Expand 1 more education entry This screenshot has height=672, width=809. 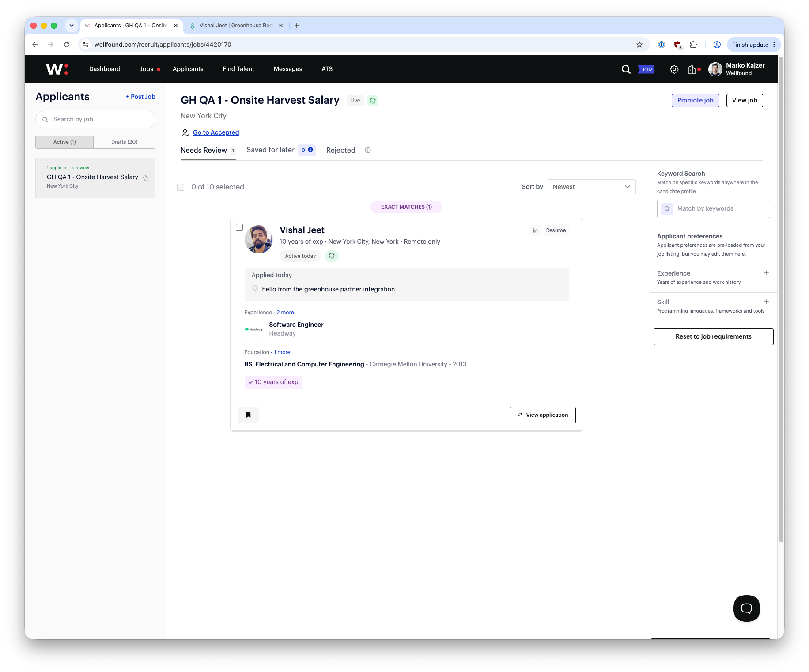(282, 352)
